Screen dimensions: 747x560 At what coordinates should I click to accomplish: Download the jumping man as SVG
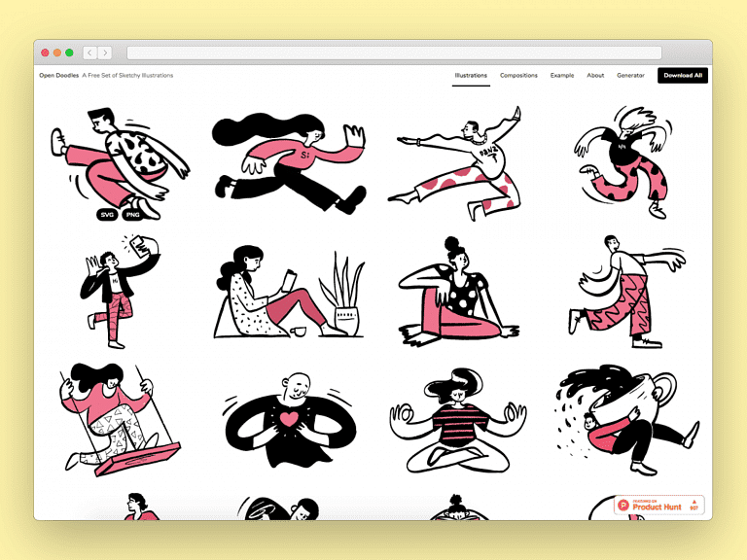point(106,214)
